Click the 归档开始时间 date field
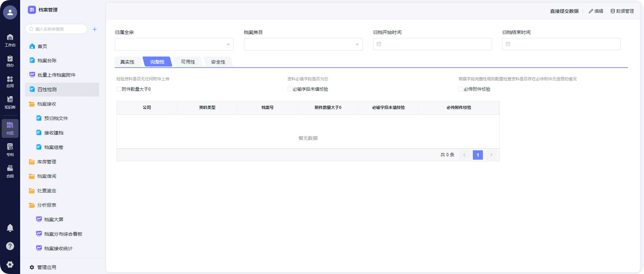Image resolution: width=644 pixels, height=274 pixels. 432,44
